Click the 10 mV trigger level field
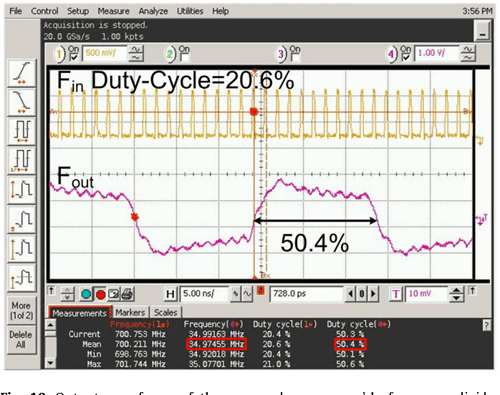Screen dimensions: 500x395 [426, 294]
